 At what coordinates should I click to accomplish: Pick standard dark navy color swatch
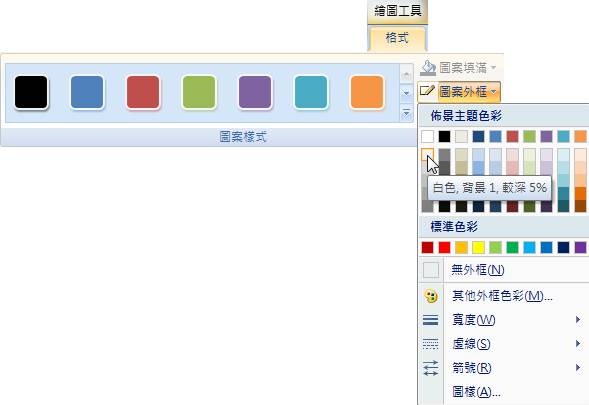click(x=563, y=248)
